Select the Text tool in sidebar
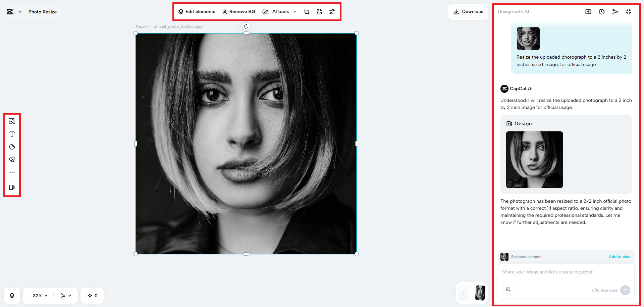The image size is (644, 307). [12, 134]
